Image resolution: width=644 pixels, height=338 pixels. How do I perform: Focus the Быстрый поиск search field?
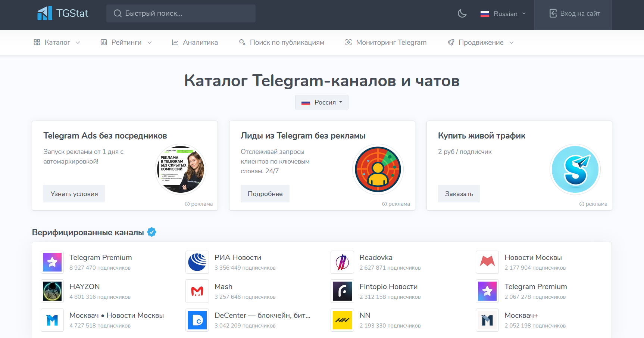point(181,13)
